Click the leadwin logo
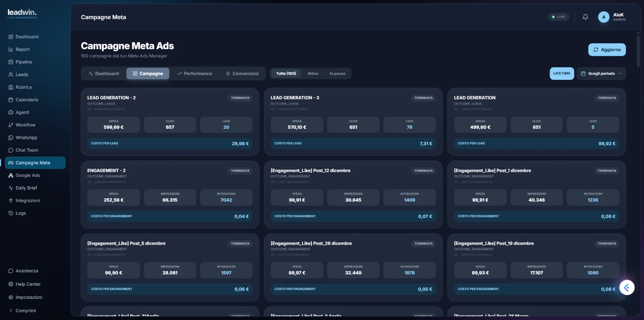The height and width of the screenshot is (320, 644). click(x=22, y=13)
